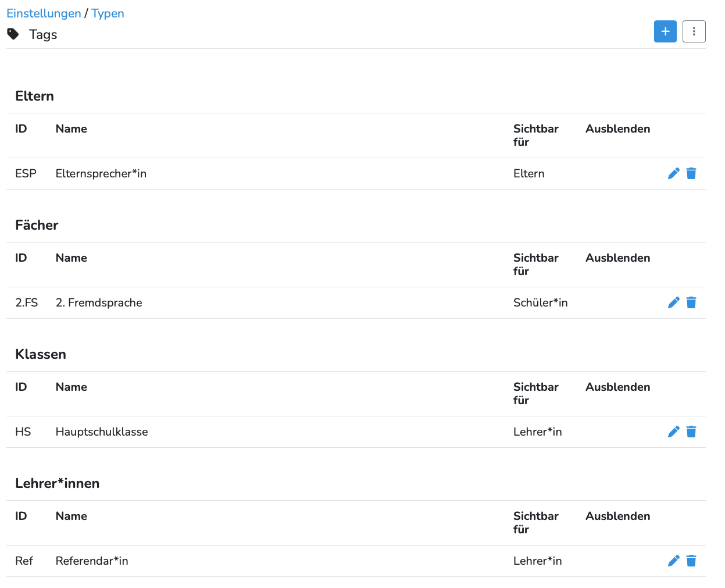Delete the Elternsprecher*in tag
This screenshot has width=725, height=588.
[x=691, y=173]
